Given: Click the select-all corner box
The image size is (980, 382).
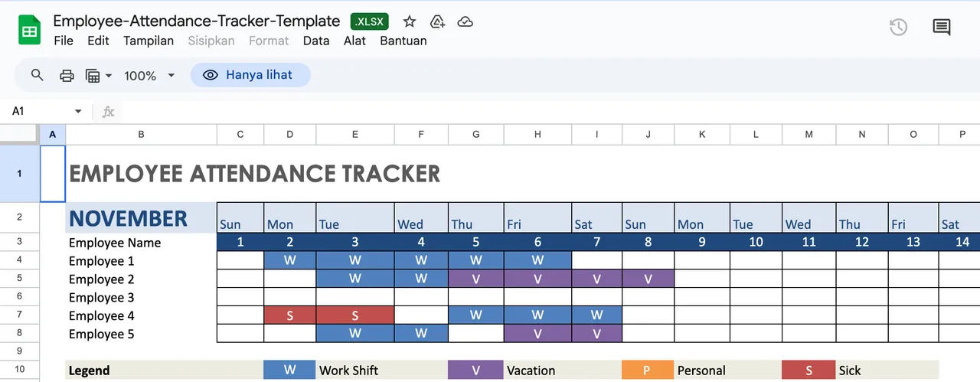Looking at the screenshot, I should [19, 134].
